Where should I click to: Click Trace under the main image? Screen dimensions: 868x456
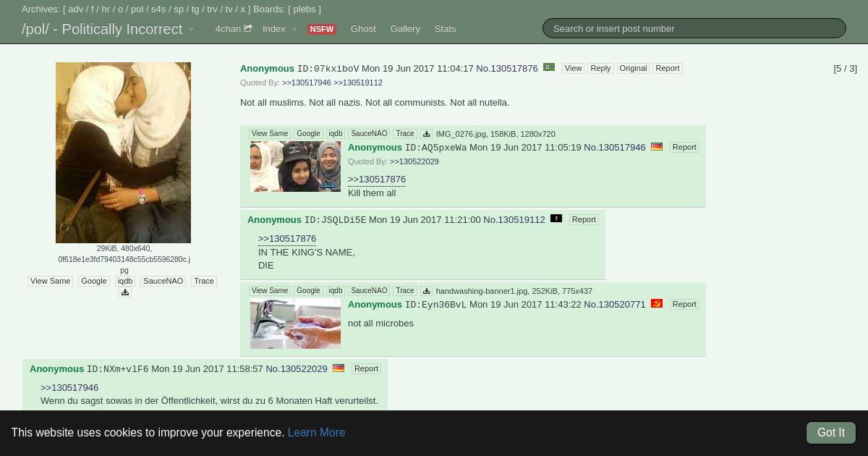[x=204, y=281]
